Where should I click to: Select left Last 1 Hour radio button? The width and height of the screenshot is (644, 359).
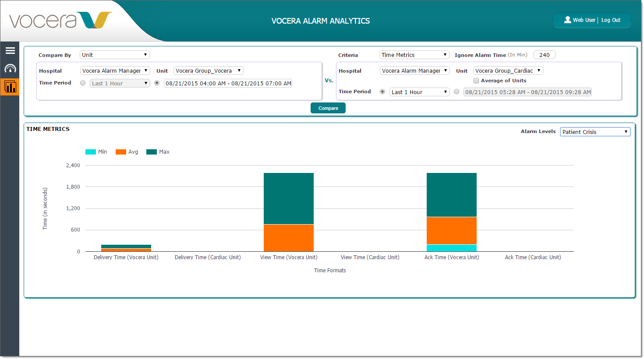[x=83, y=83]
